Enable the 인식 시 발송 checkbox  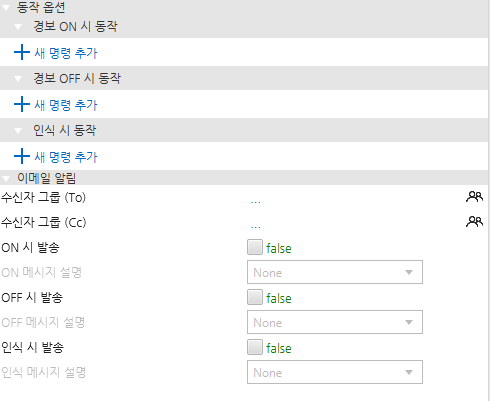tap(255, 347)
